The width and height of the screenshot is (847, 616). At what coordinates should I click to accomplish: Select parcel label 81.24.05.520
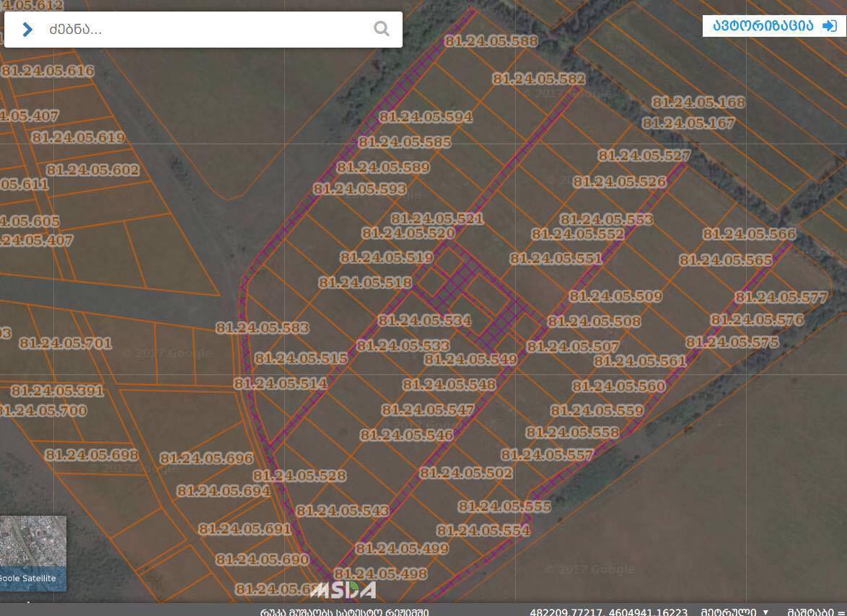(x=408, y=233)
